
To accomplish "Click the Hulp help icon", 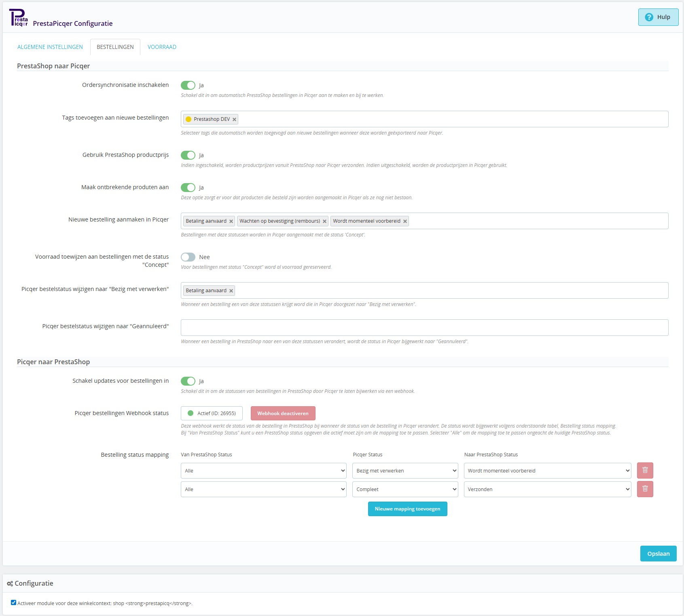I will (649, 17).
